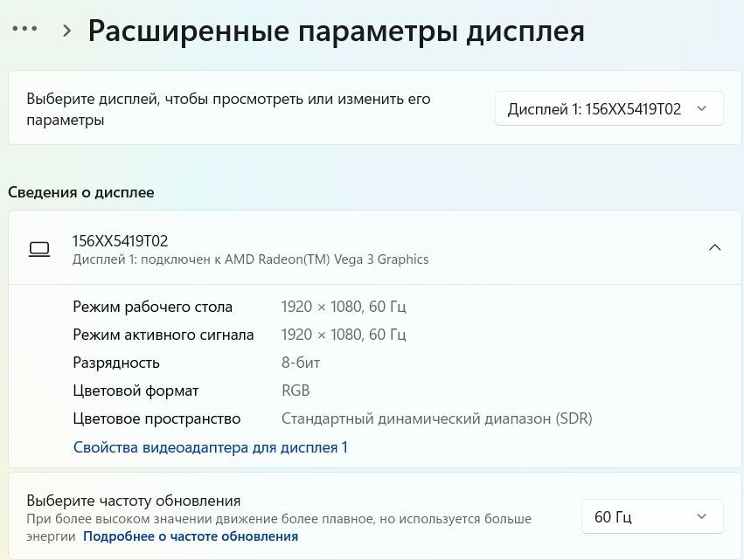
Task: Click the Режим активного сигнала row
Action: 163,335
